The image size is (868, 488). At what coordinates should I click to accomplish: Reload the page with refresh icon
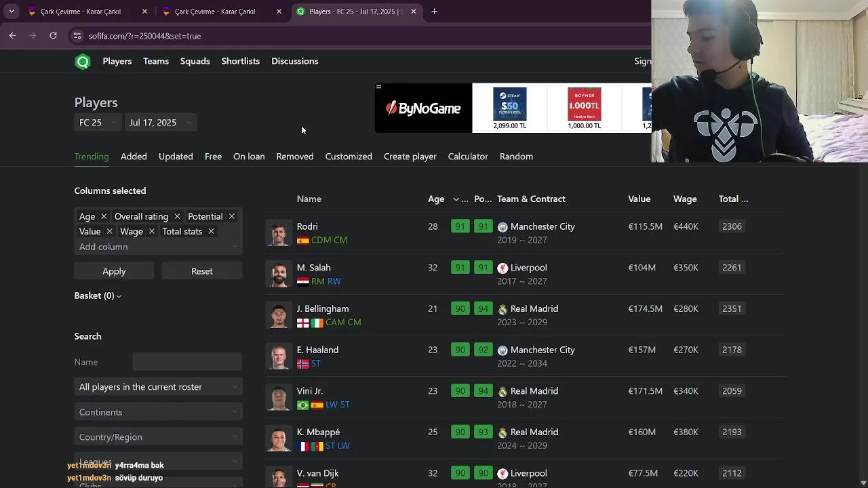[53, 35]
